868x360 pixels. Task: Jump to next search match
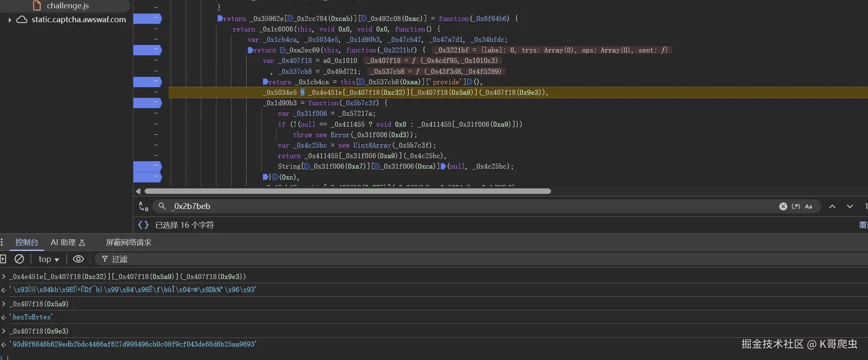coord(850,206)
